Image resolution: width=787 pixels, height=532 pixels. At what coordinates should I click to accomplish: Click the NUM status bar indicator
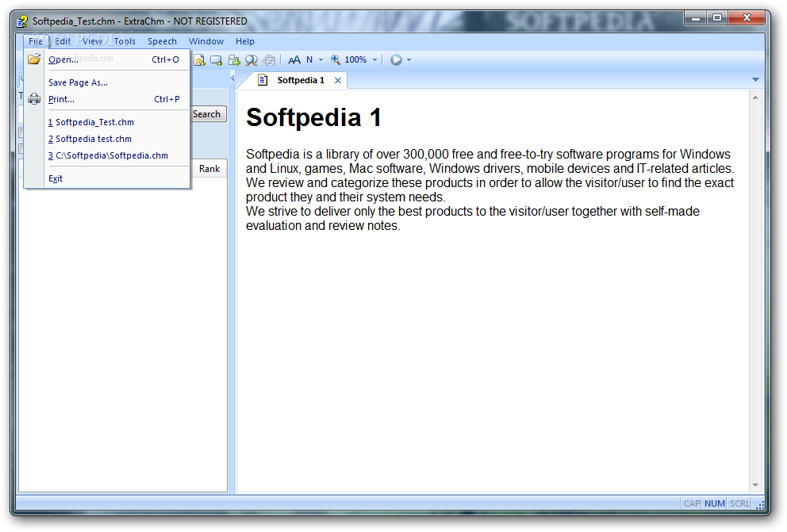click(x=715, y=503)
